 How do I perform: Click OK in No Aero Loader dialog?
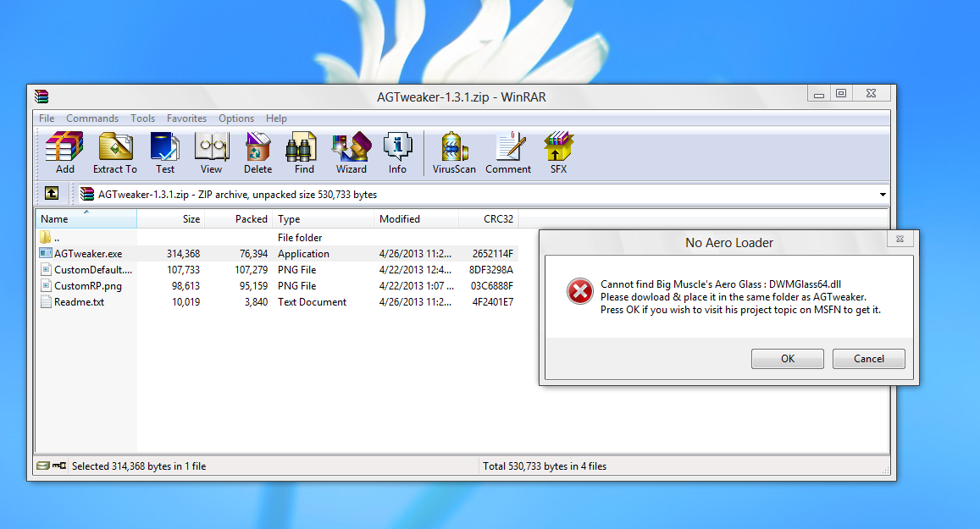point(788,359)
